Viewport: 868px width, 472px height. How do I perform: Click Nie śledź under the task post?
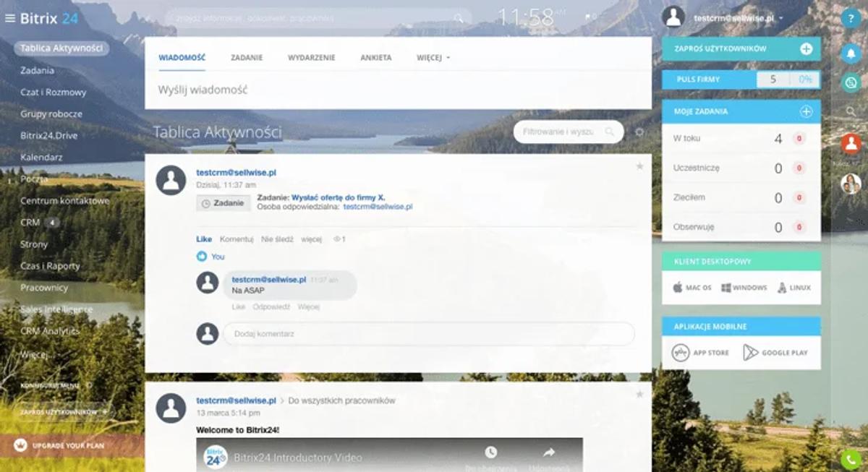pyautogui.click(x=277, y=239)
